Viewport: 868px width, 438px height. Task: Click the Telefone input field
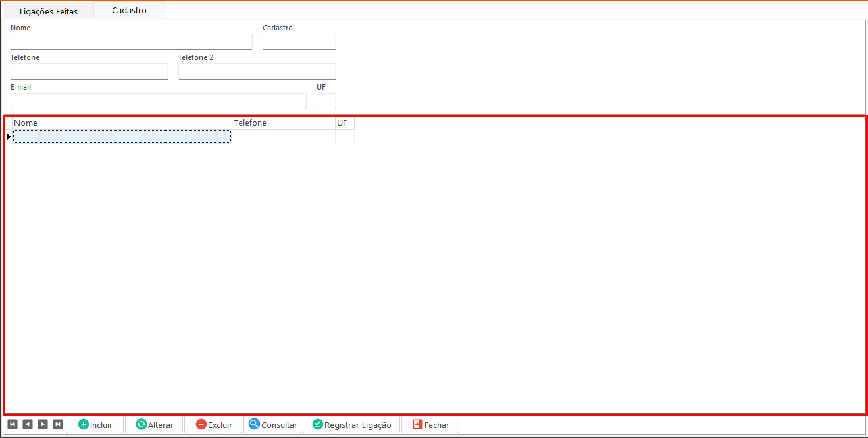point(89,72)
